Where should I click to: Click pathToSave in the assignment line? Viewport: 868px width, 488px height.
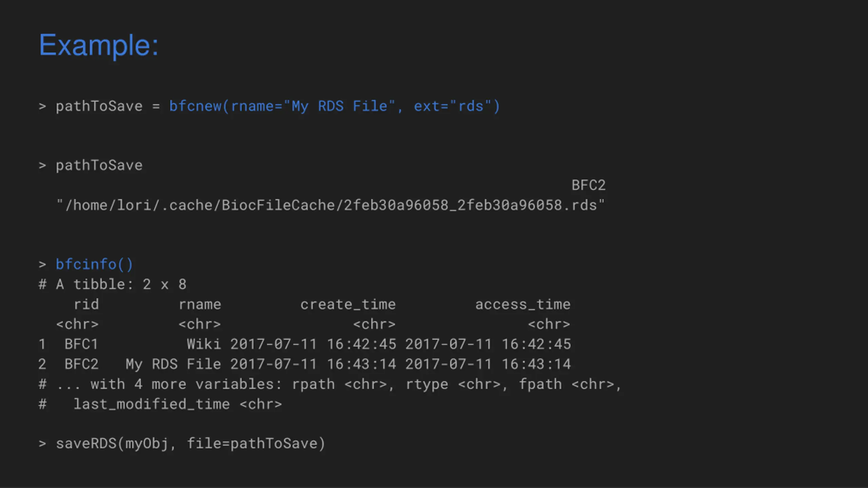click(x=99, y=106)
